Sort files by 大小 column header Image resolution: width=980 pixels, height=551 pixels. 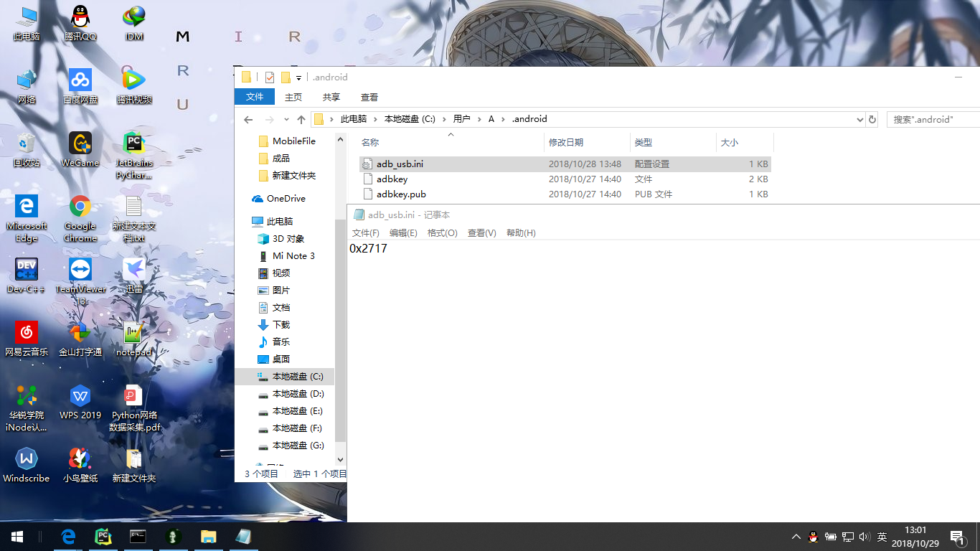click(x=745, y=143)
